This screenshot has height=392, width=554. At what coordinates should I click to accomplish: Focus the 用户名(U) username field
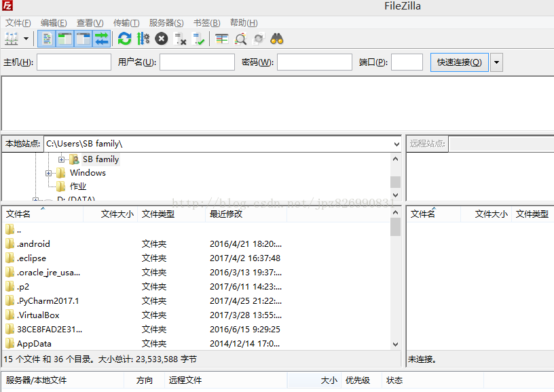[x=197, y=62]
